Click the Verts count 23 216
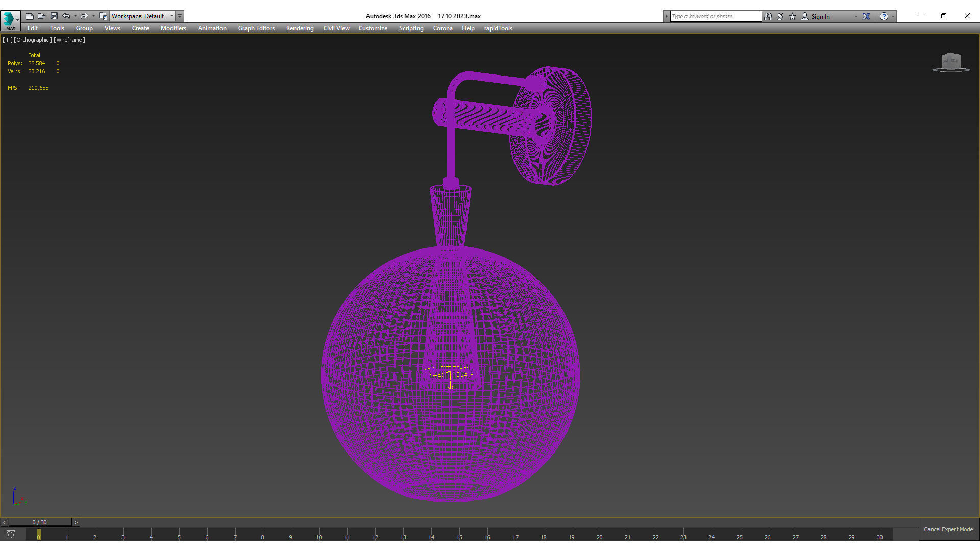This screenshot has width=980, height=551. click(37, 71)
